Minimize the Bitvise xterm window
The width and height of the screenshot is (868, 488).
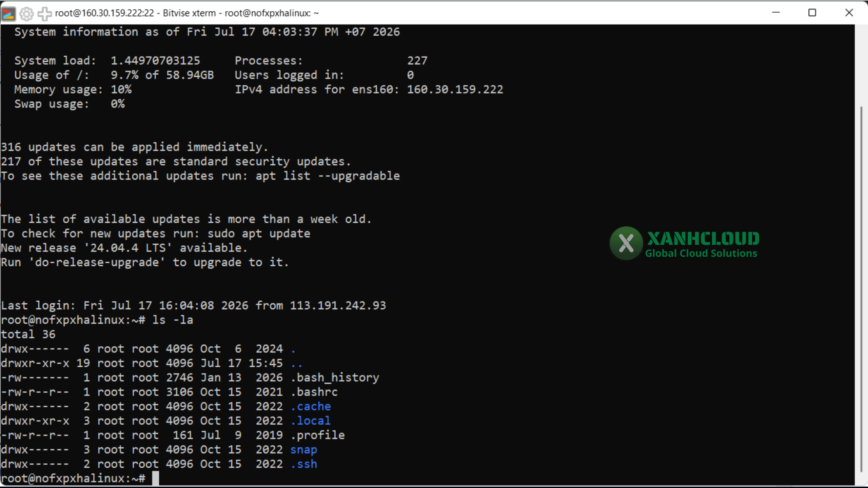coord(776,13)
